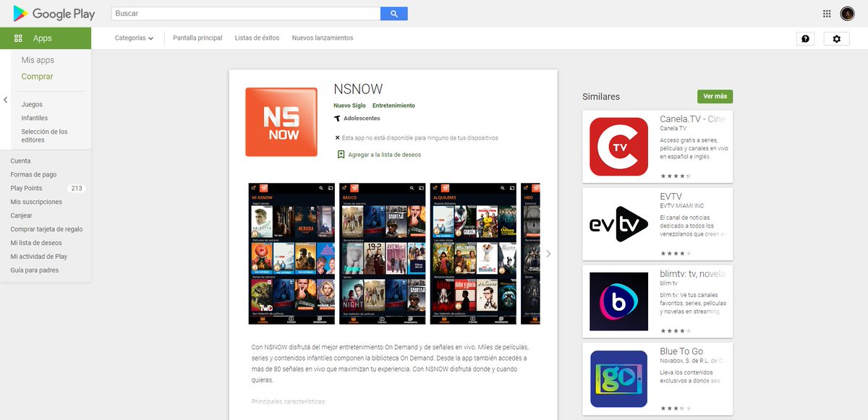Image resolution: width=868 pixels, height=420 pixels.
Task: Select Comprar in sidebar
Action: [x=37, y=77]
